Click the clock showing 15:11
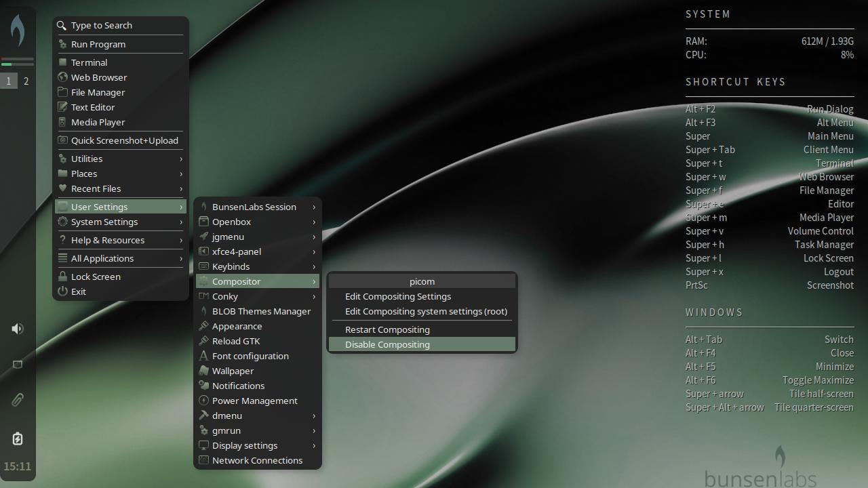The width and height of the screenshot is (868, 488). 18,466
